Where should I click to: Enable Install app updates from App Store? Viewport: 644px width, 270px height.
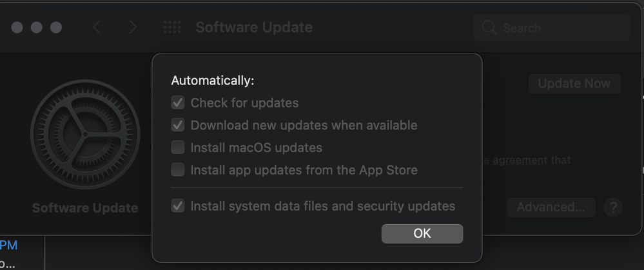(177, 169)
